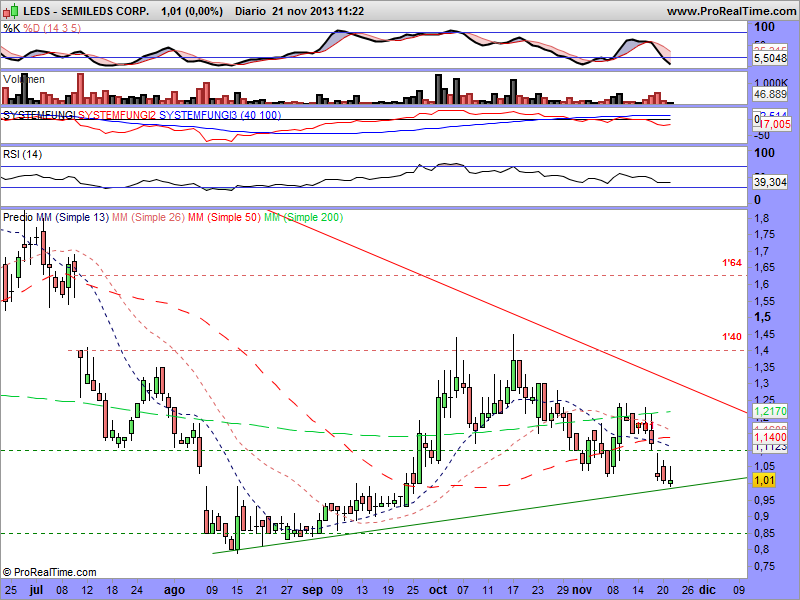800x600 pixels.
Task: Click the 100 label on RSI axis
Action: coord(764,153)
